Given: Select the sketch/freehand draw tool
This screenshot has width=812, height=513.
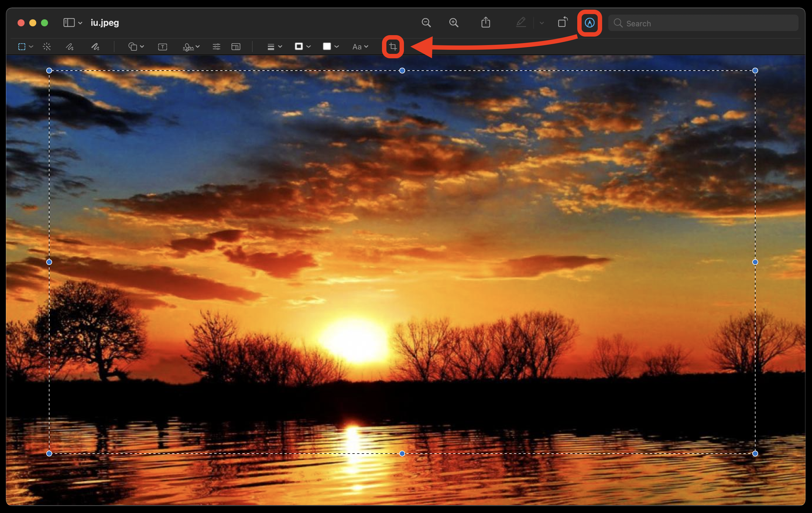Looking at the screenshot, I should pyautogui.click(x=70, y=47).
